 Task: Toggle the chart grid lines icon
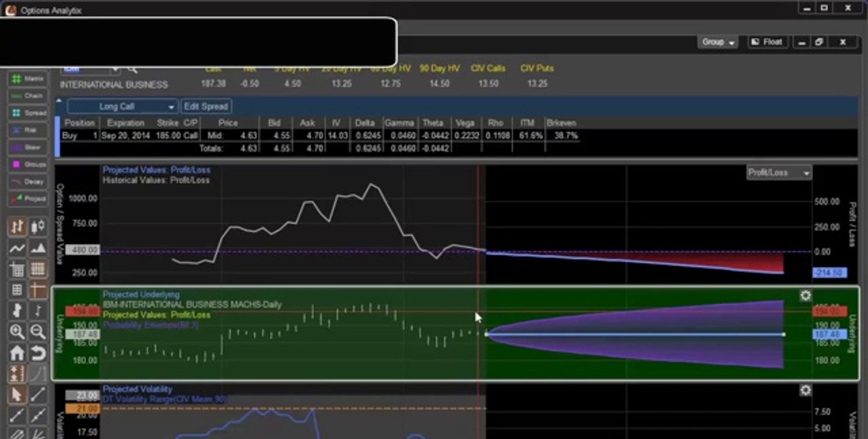point(38,269)
